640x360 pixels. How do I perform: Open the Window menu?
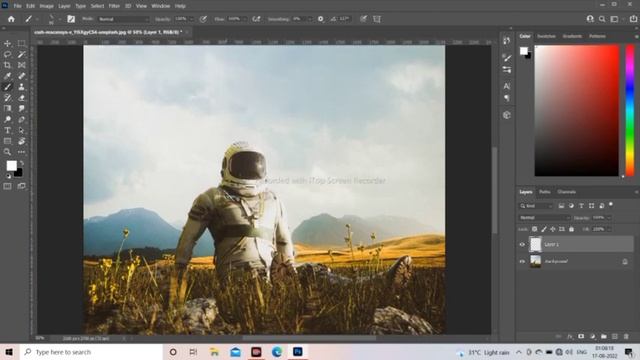[160, 6]
